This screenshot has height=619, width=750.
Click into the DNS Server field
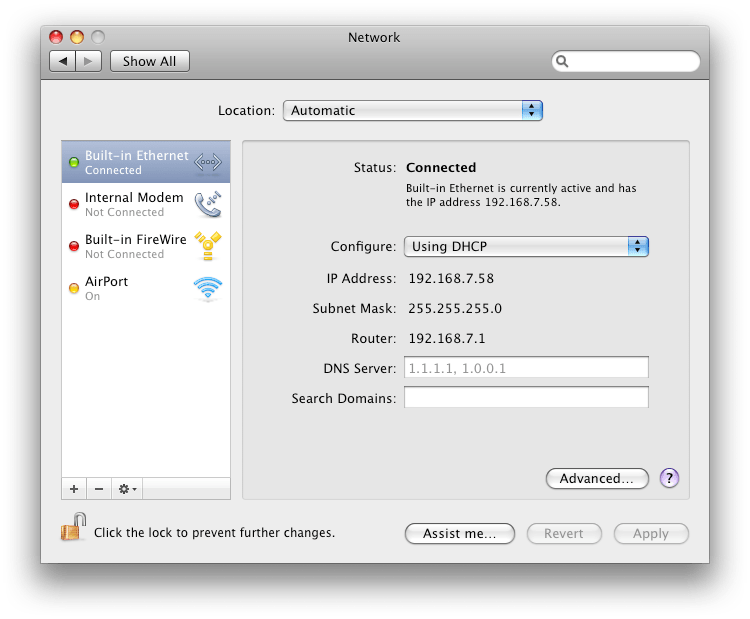526,367
